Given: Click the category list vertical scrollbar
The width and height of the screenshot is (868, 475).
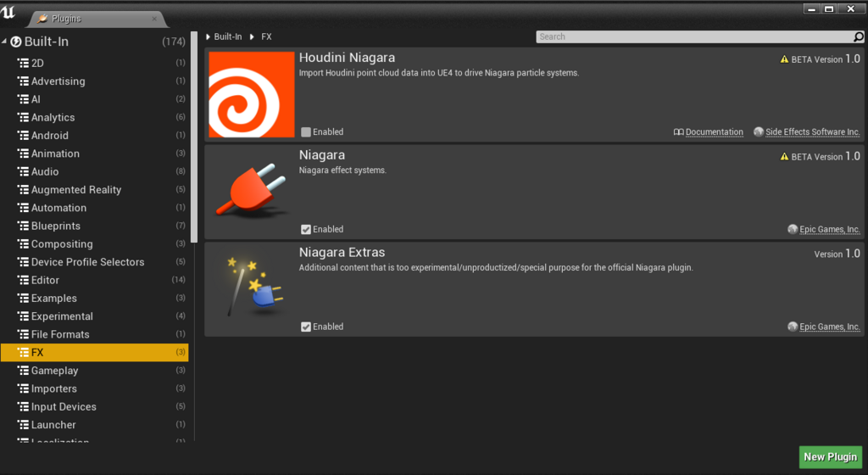Looking at the screenshot, I should [x=194, y=137].
